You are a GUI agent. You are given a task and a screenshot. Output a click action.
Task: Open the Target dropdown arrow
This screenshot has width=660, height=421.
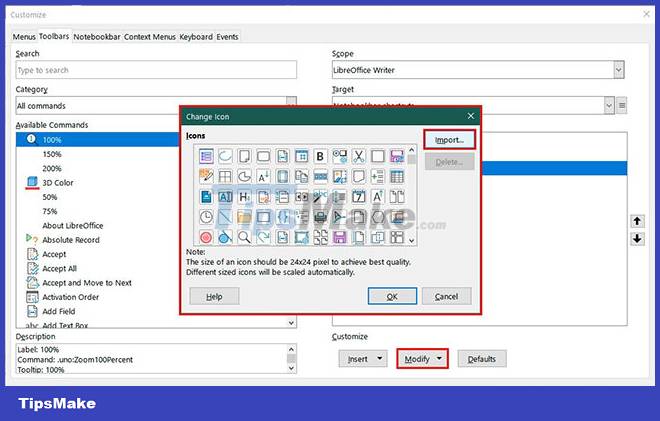click(609, 106)
